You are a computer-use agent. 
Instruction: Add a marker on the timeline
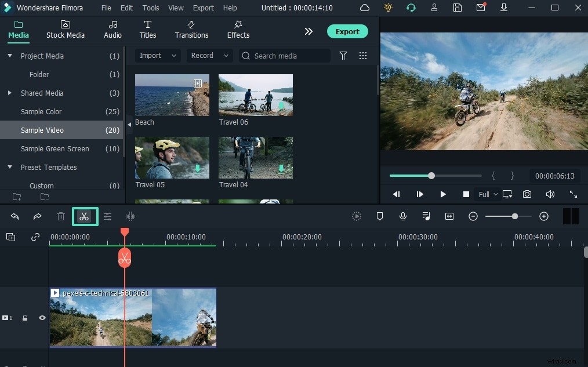click(380, 216)
